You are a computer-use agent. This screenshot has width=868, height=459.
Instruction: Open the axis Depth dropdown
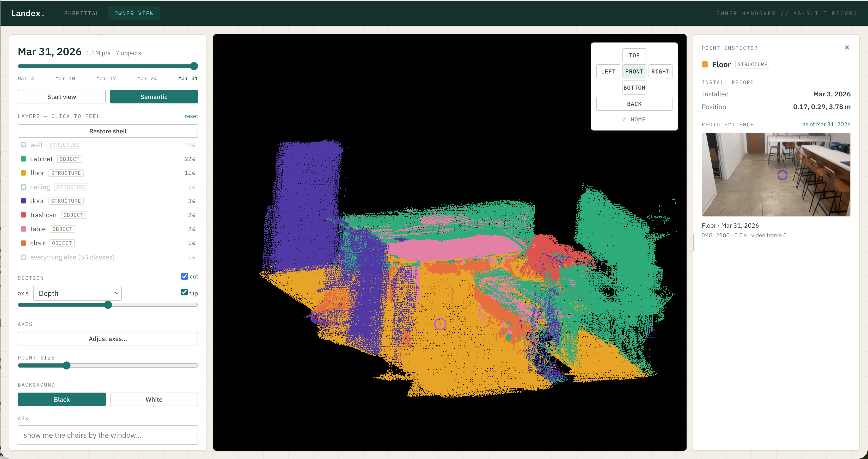77,293
